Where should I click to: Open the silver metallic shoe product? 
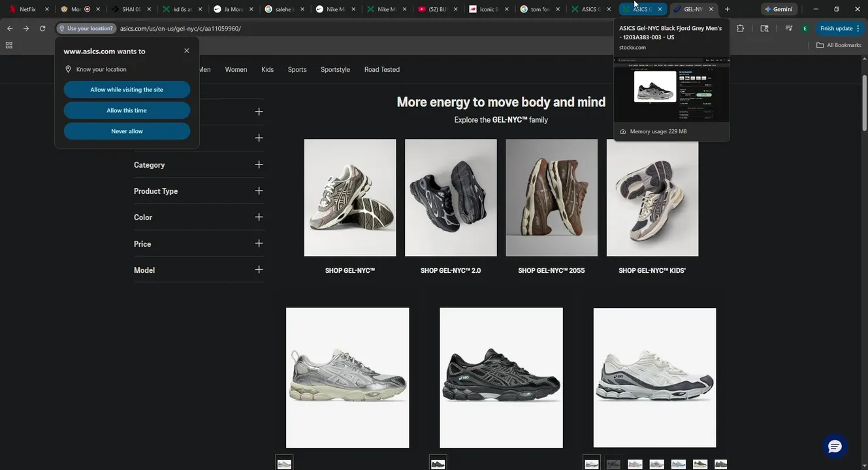347,378
